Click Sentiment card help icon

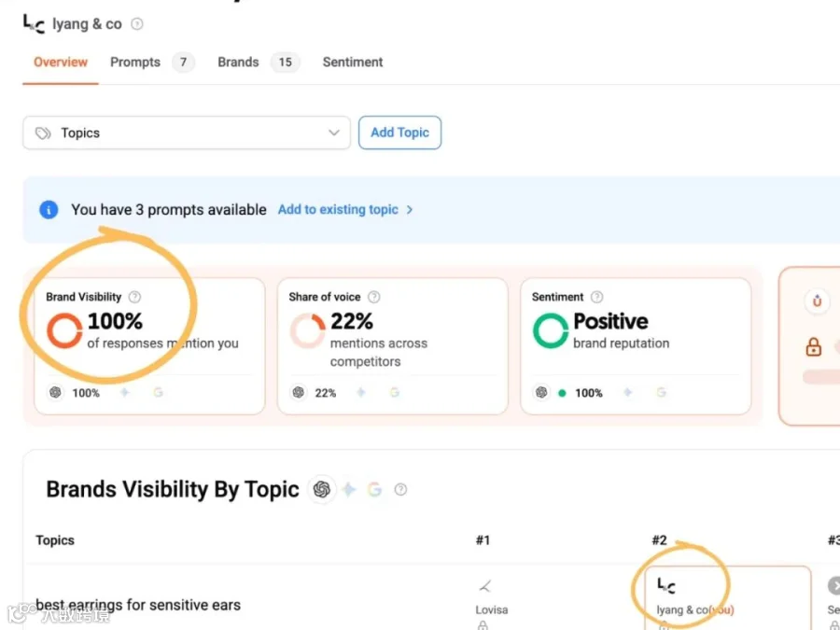(x=596, y=297)
